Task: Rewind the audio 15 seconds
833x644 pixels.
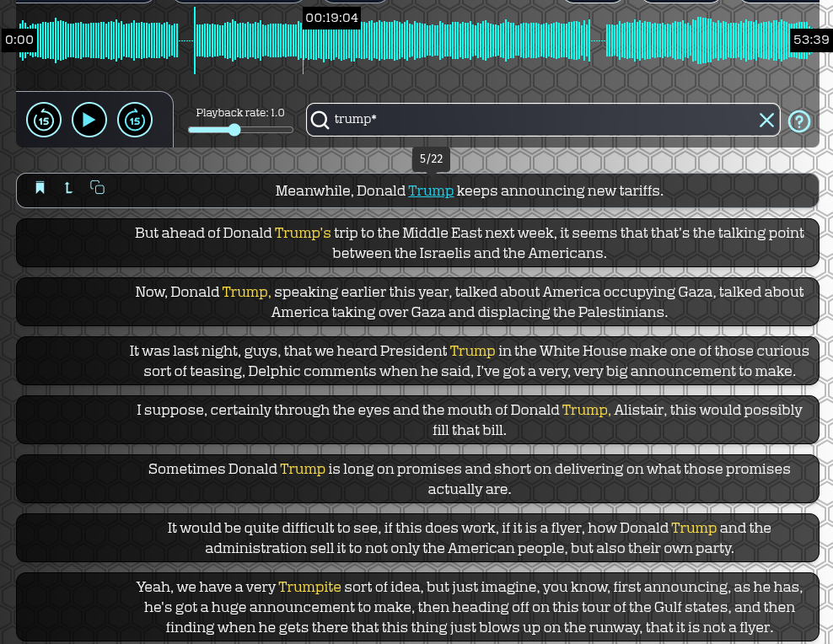Action: coord(44,120)
